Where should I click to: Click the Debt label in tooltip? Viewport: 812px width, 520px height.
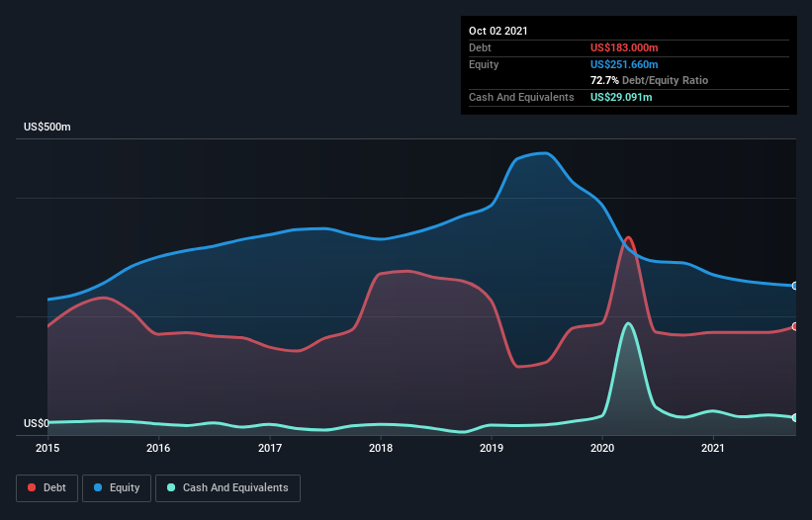pos(480,47)
